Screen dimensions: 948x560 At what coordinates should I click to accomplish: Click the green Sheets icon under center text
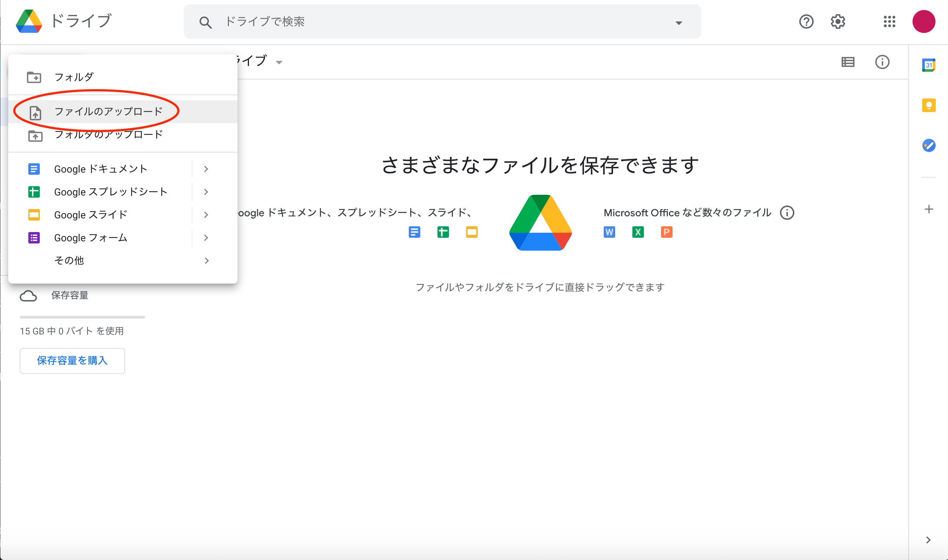click(x=443, y=232)
